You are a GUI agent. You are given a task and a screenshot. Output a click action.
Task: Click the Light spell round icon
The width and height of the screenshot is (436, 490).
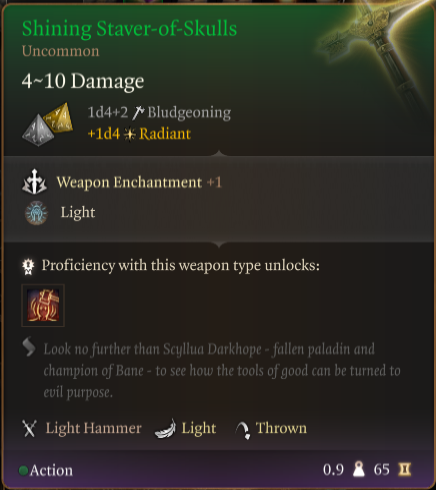pos(36,213)
